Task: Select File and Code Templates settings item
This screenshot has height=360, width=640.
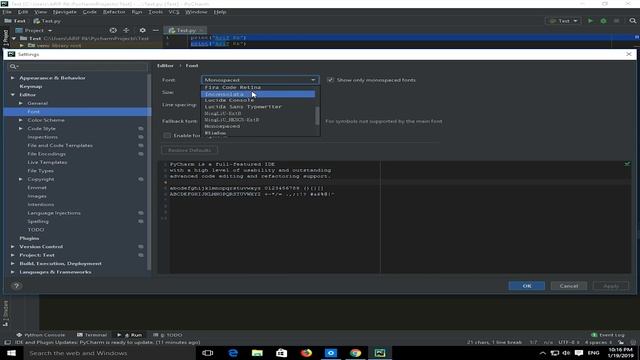Action: (x=60, y=145)
